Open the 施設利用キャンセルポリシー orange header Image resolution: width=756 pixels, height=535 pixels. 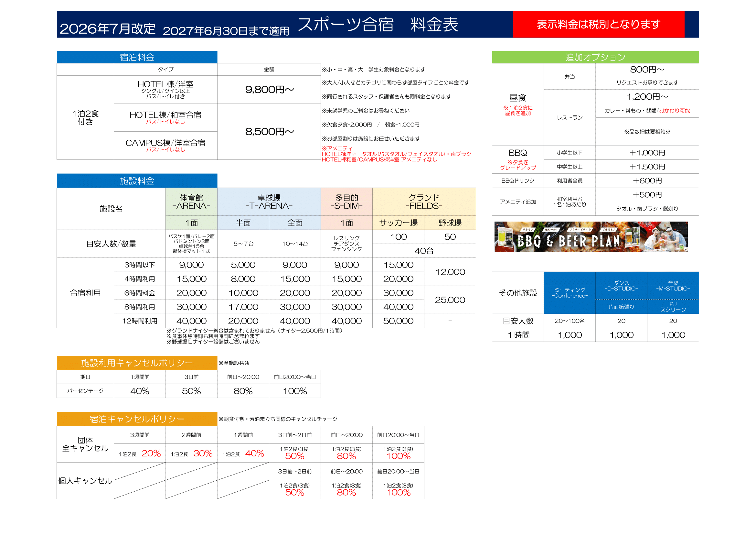click(137, 363)
